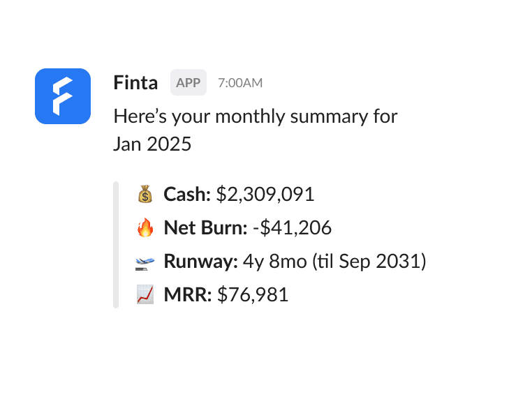This screenshot has width=532, height=399.
Task: Click the APP badge label
Action: (189, 82)
